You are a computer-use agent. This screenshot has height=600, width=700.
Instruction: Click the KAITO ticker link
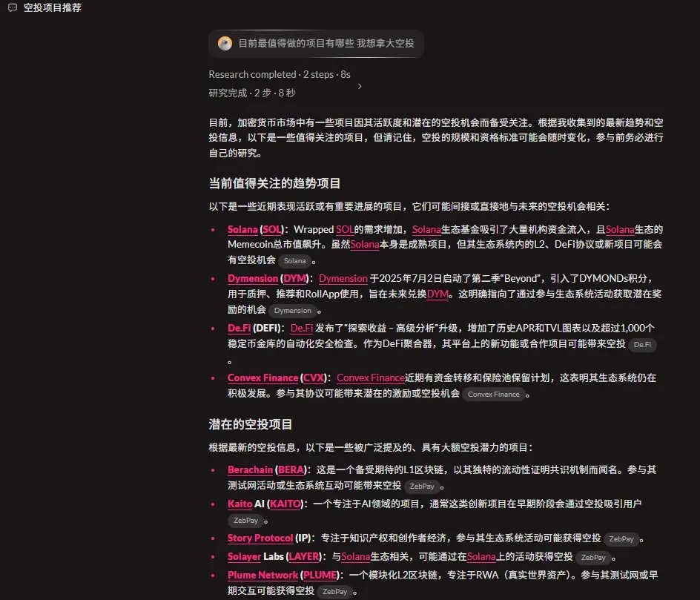[x=285, y=504]
